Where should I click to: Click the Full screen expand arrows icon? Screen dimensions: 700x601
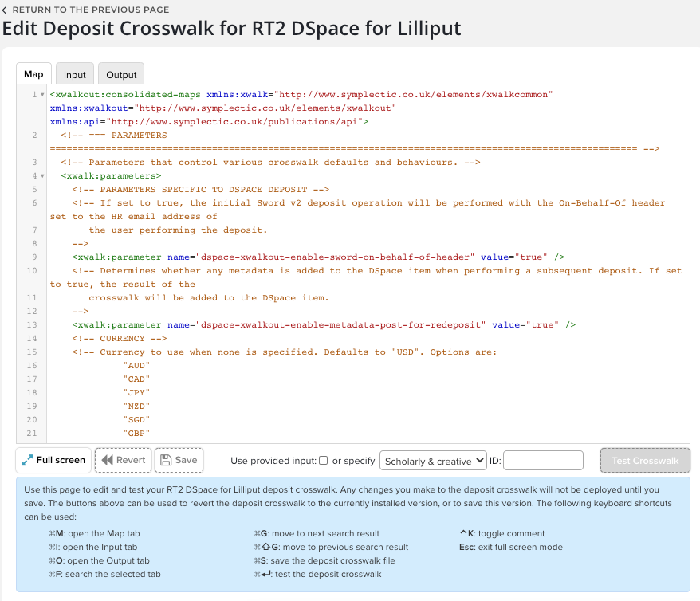[x=27, y=460]
